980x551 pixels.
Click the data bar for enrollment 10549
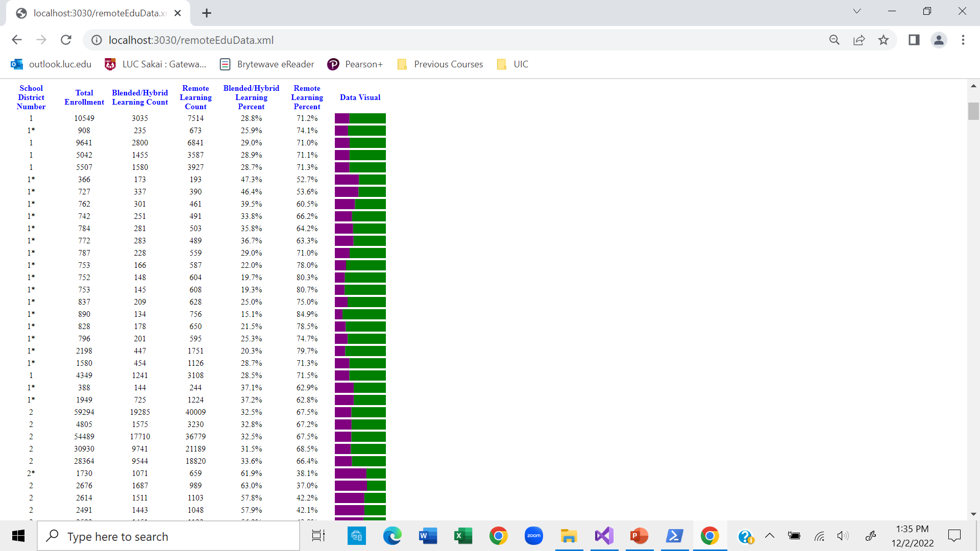tap(360, 118)
